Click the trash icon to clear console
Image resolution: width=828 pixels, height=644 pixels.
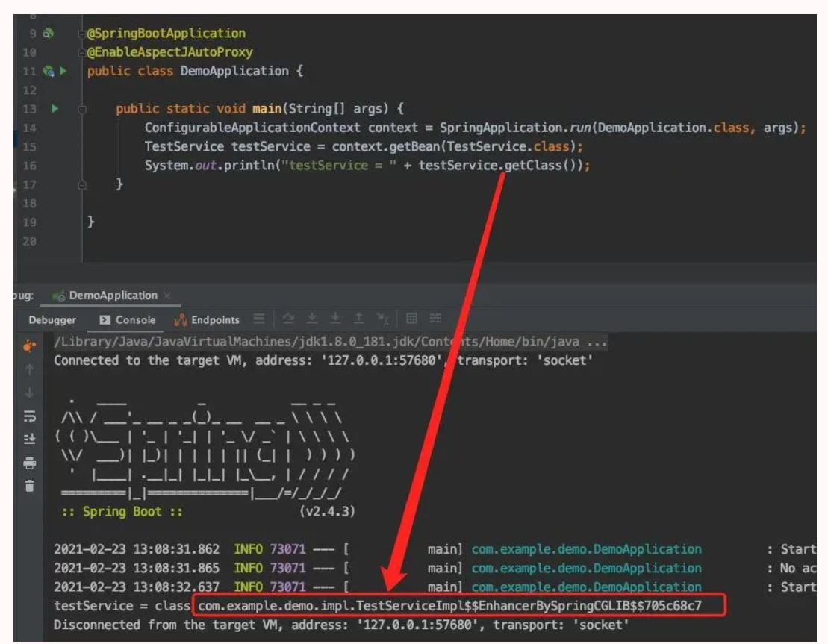pyautogui.click(x=30, y=486)
